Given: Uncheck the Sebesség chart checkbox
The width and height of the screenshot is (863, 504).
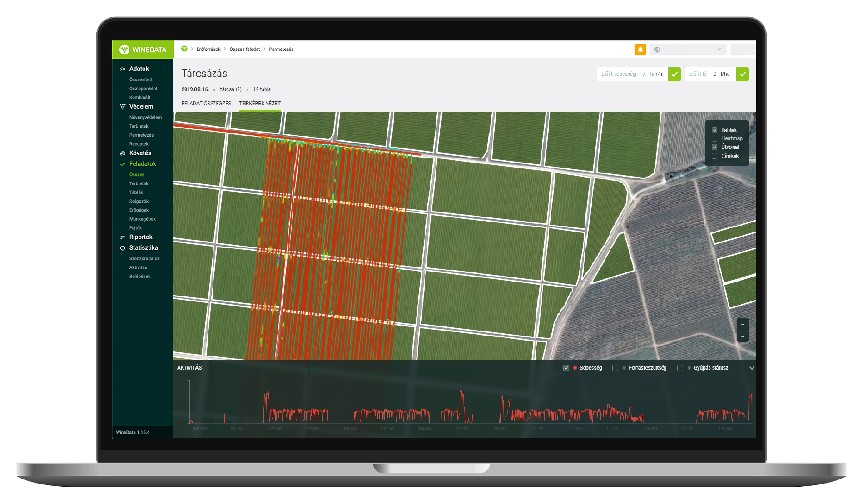Looking at the screenshot, I should click(566, 368).
